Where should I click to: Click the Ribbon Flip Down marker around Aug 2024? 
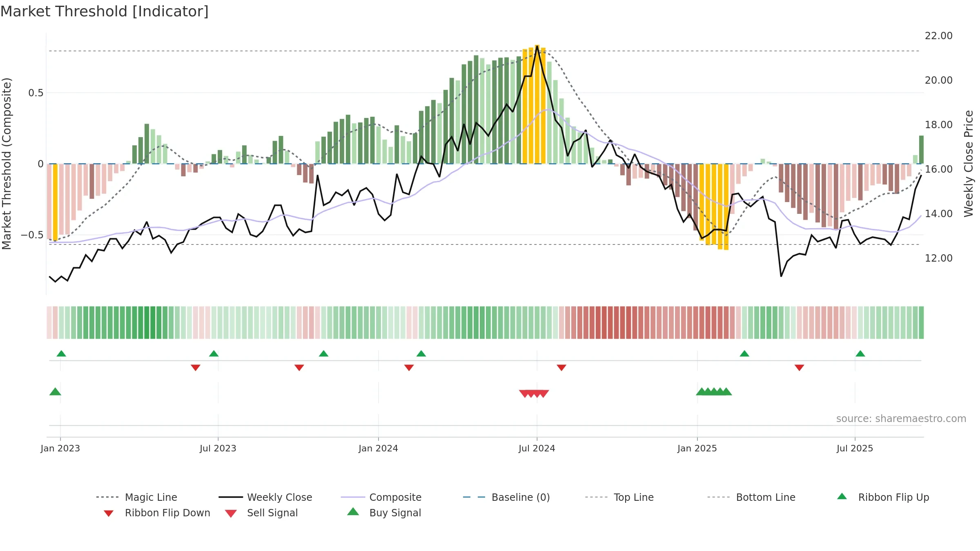561,368
